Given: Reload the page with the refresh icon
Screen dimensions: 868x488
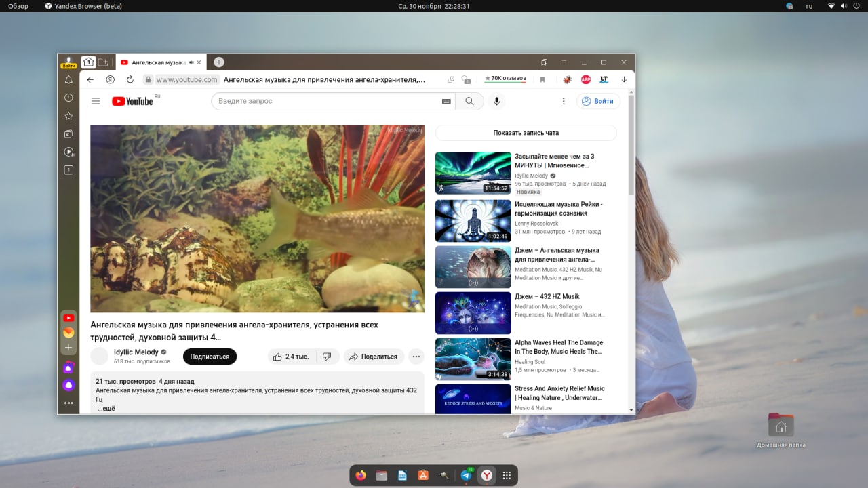Looking at the screenshot, I should (130, 79).
